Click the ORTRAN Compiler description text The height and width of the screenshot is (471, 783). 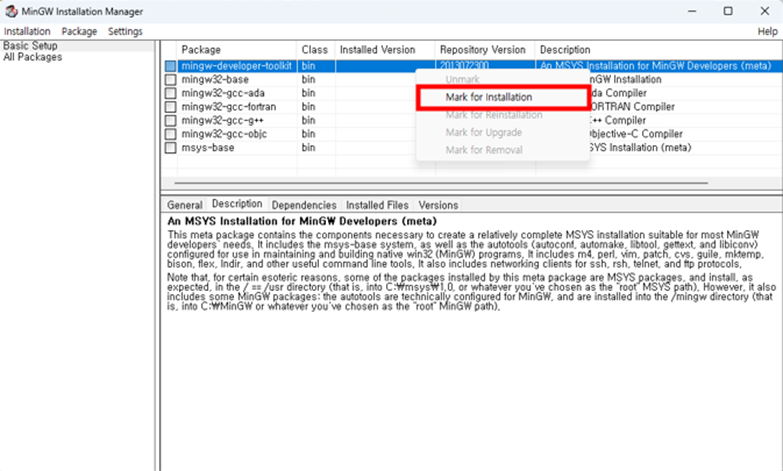(632, 107)
